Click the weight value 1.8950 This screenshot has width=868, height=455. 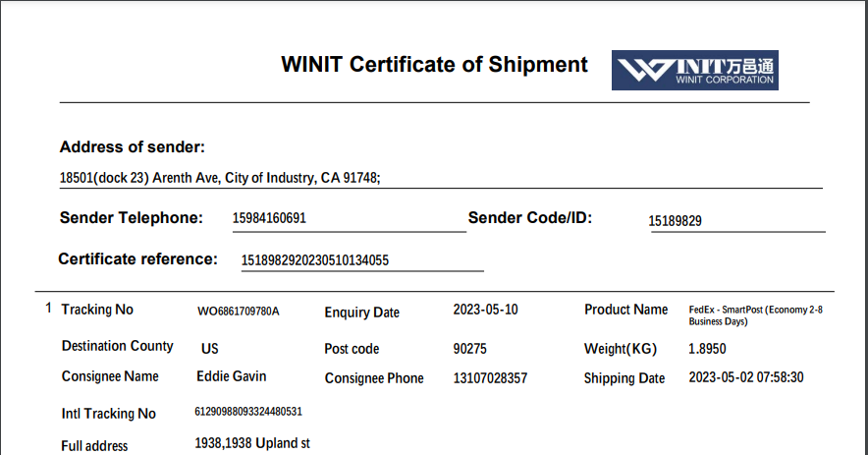click(x=708, y=349)
